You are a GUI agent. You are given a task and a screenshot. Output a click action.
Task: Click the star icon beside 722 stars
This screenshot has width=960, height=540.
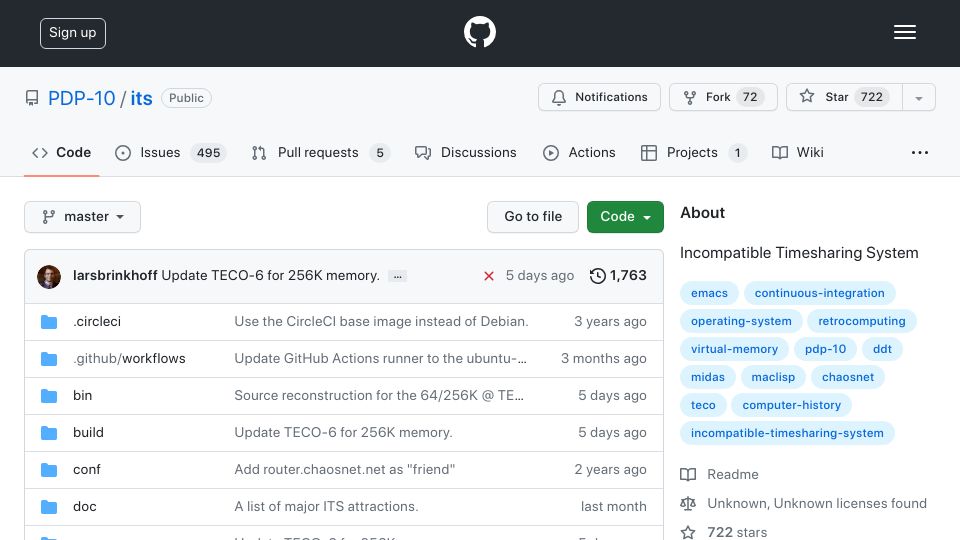[688, 532]
